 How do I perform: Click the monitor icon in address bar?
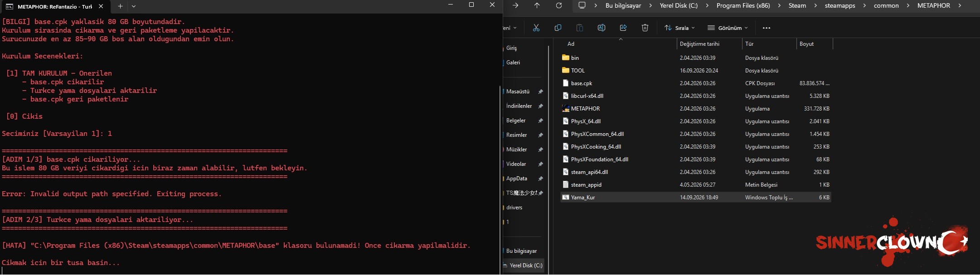(582, 5)
